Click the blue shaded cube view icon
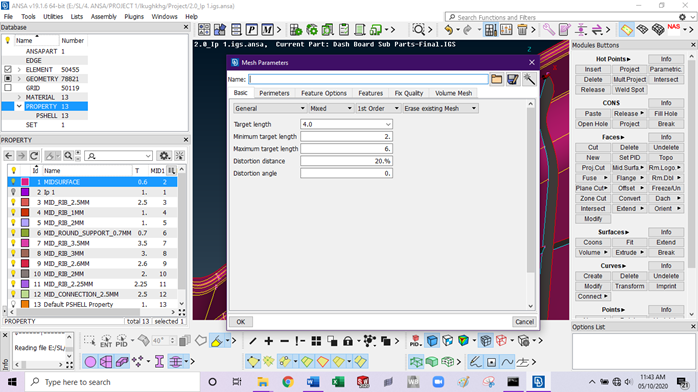 [432, 341]
